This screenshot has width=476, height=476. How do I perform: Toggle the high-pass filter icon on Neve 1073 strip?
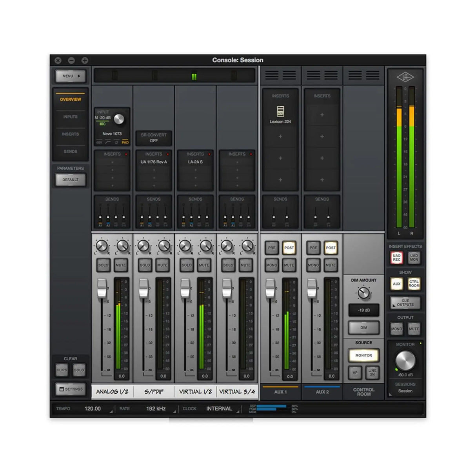pos(108,142)
